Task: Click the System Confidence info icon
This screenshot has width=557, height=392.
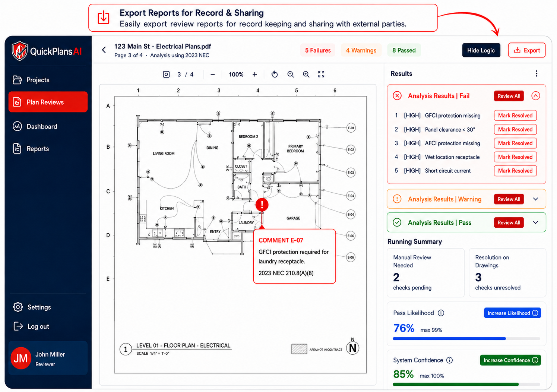Action: click(x=450, y=360)
